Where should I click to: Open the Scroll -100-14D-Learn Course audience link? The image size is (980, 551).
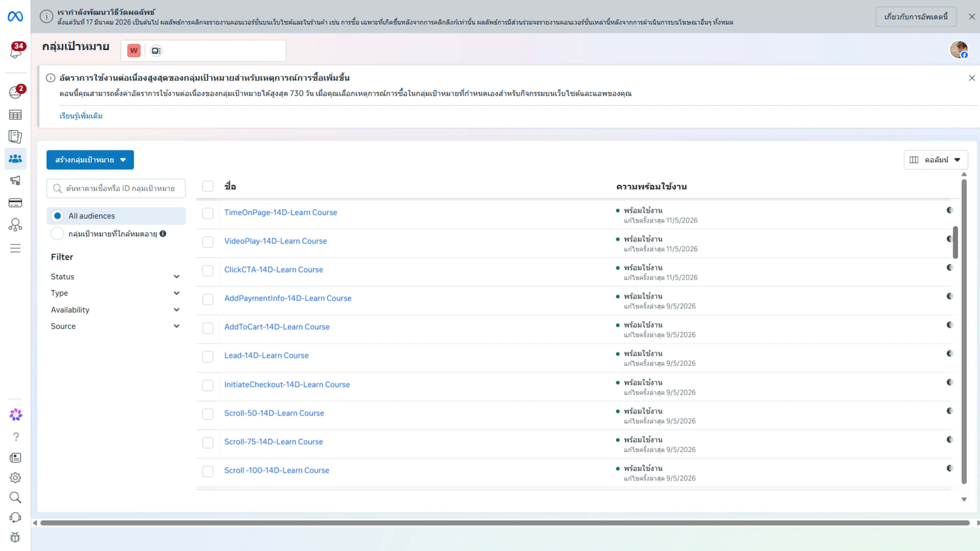277,470
